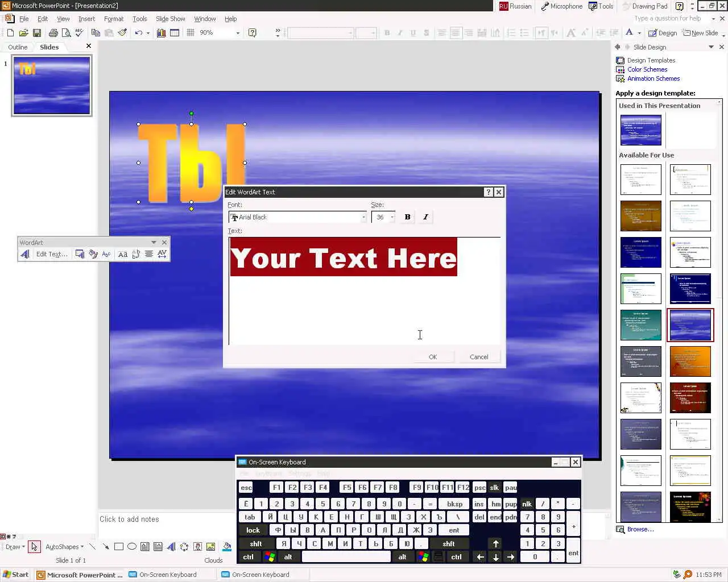728x582 pixels.
Task: Open the WordArt Gallery icon
Action: (80, 254)
